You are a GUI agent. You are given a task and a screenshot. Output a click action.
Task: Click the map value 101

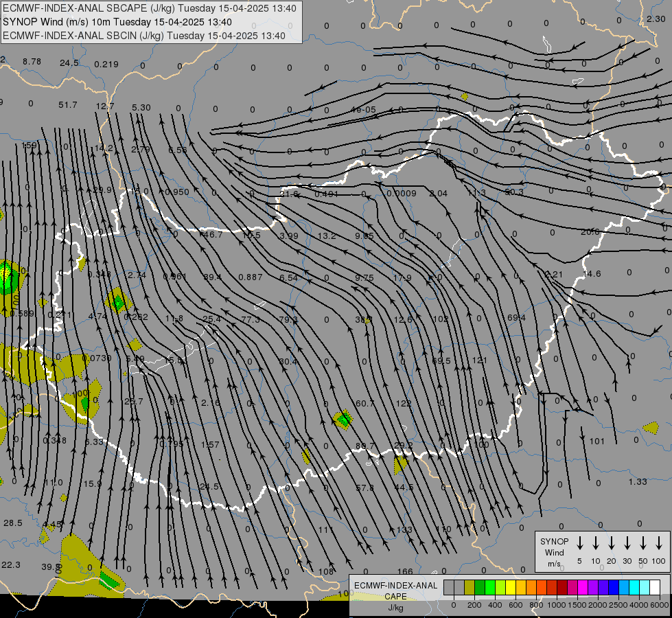pos(597,442)
